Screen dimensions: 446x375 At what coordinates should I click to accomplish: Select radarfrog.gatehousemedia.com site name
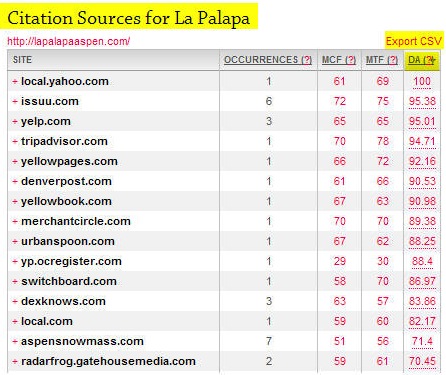[108, 361]
